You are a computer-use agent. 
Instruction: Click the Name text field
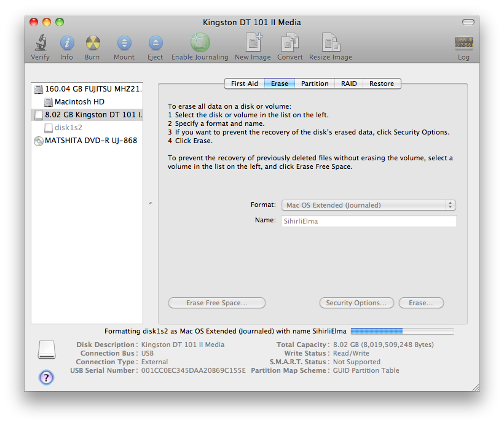(x=369, y=221)
